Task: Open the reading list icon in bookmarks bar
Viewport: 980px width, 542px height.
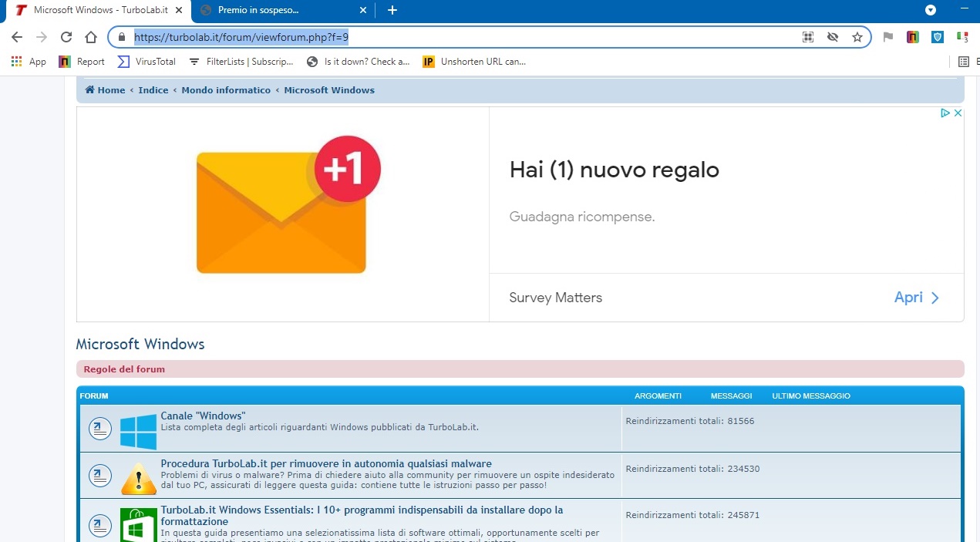Action: pos(963,62)
